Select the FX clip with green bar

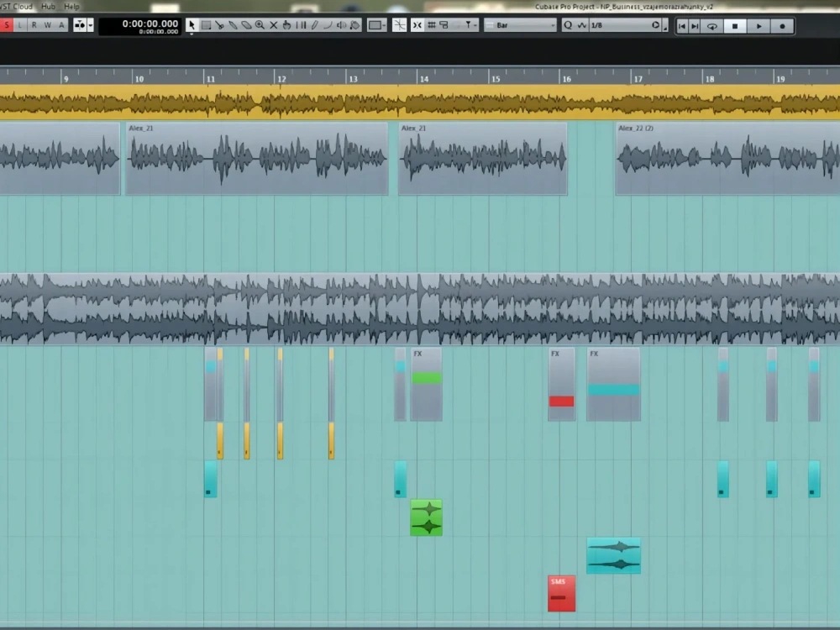[x=427, y=384]
